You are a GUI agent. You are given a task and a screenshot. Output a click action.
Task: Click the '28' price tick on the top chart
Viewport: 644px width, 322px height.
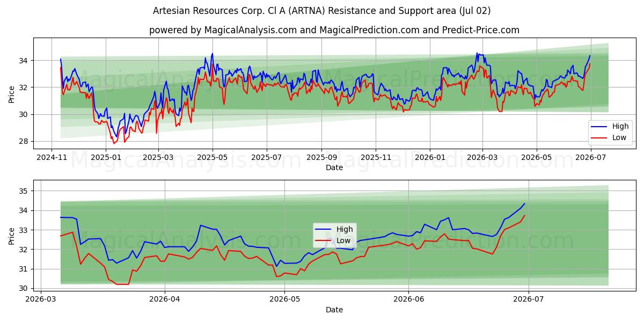tap(25, 142)
